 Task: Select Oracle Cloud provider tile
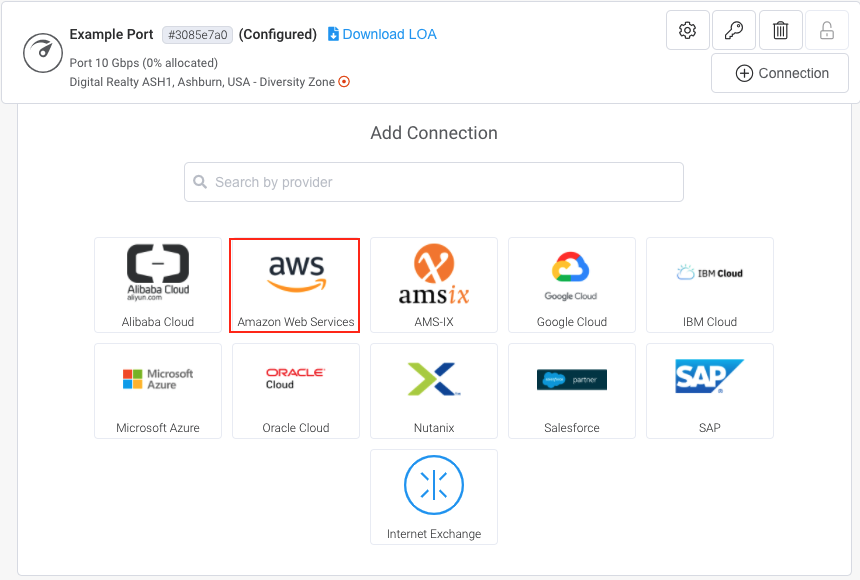(296, 391)
